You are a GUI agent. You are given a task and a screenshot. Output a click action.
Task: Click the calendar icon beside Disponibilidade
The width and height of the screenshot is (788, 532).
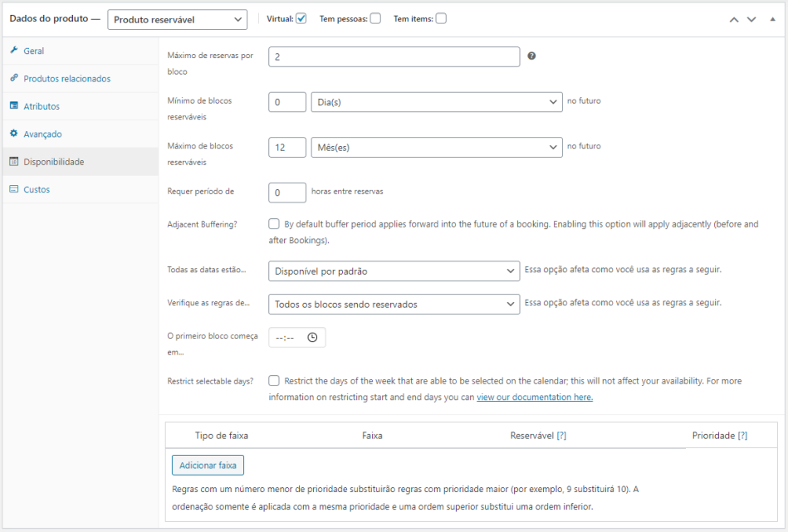tap(14, 162)
